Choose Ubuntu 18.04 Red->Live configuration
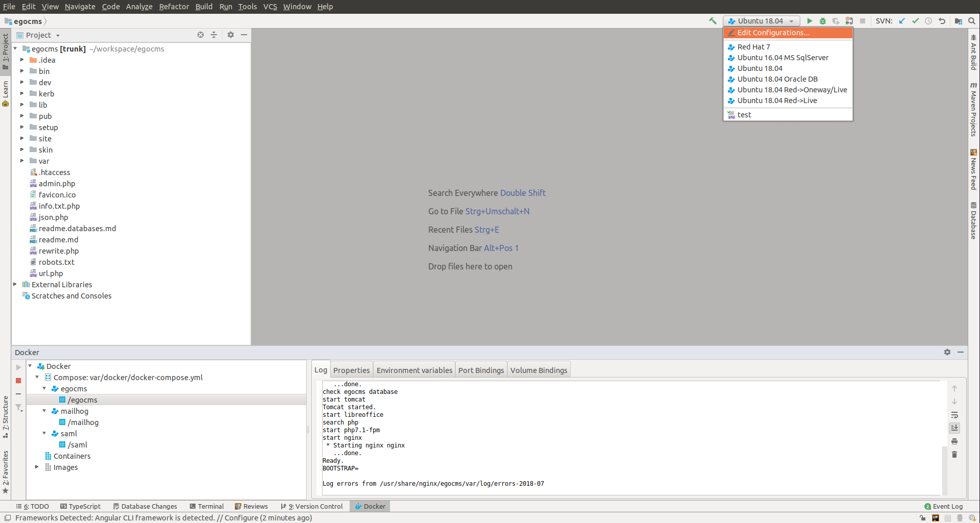This screenshot has height=523, width=980. tap(788, 101)
